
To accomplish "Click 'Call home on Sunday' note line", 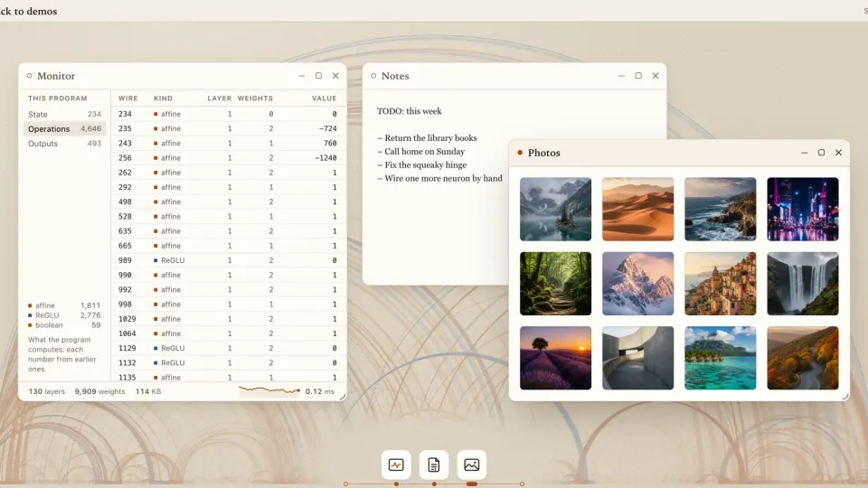I will [420, 152].
